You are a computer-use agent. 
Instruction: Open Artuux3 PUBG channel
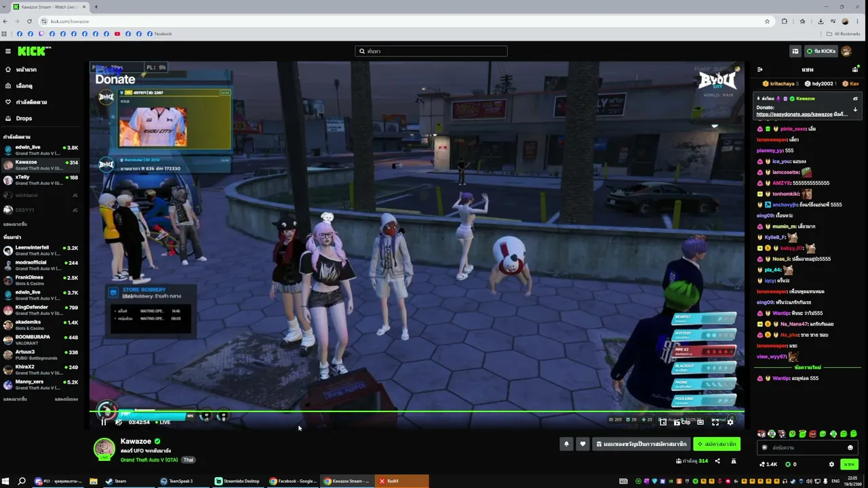pos(41,354)
